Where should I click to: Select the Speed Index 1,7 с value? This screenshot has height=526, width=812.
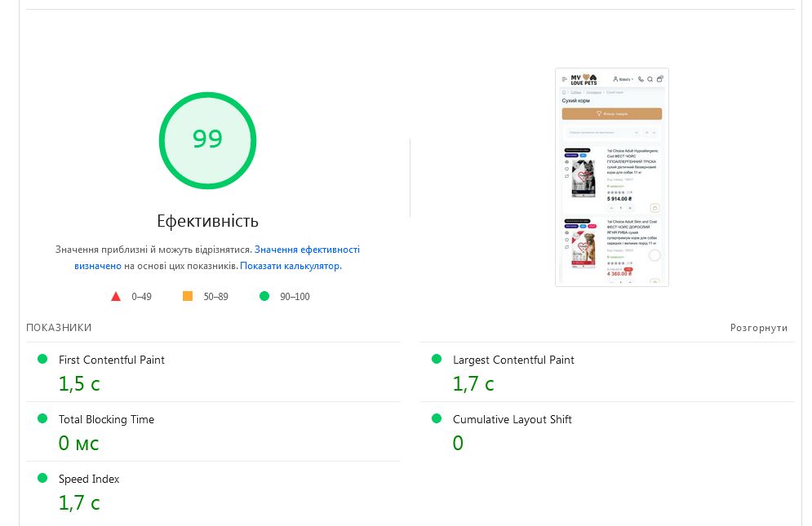[x=78, y=503]
